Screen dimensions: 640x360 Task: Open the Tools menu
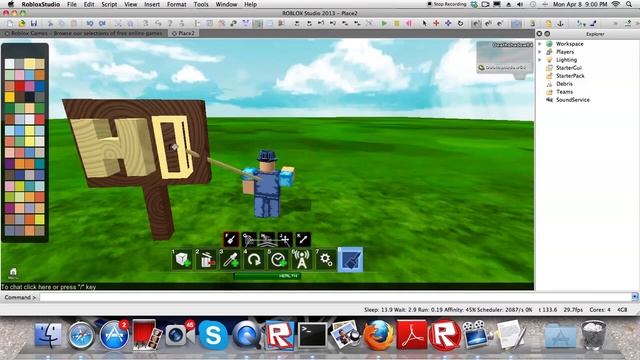point(201,4)
